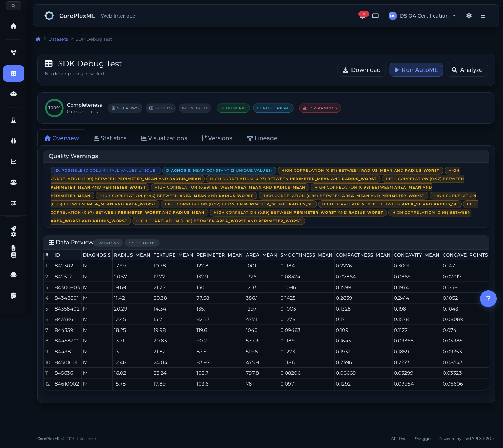Open the metrics line-chart icon
503x448 pixels.
pos(13,162)
